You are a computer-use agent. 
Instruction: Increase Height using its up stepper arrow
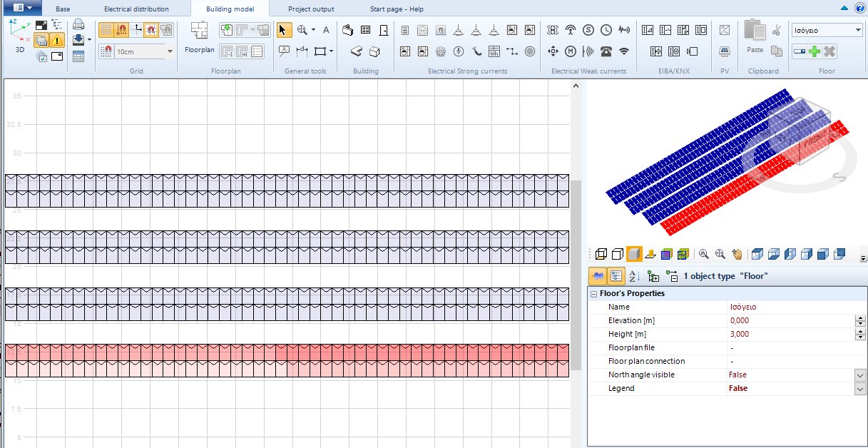click(x=859, y=330)
